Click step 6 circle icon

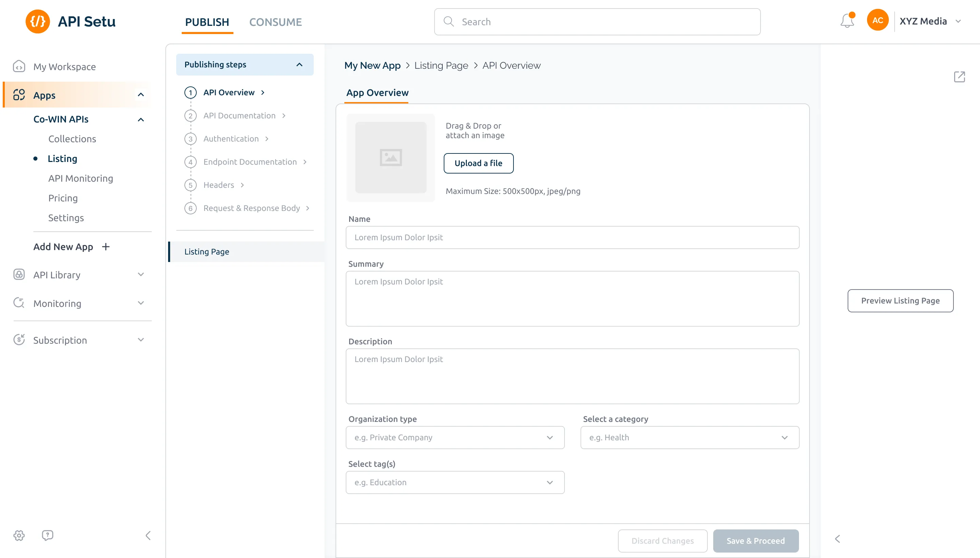pos(191,208)
